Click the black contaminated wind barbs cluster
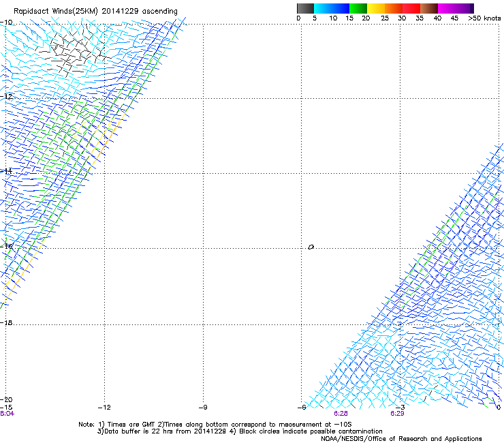 coord(74,52)
